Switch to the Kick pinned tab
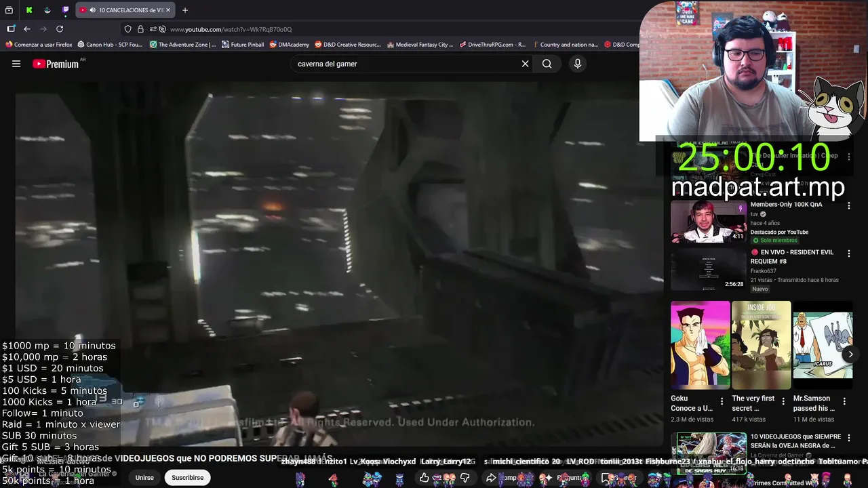This screenshot has width=868, height=488. click(x=29, y=10)
